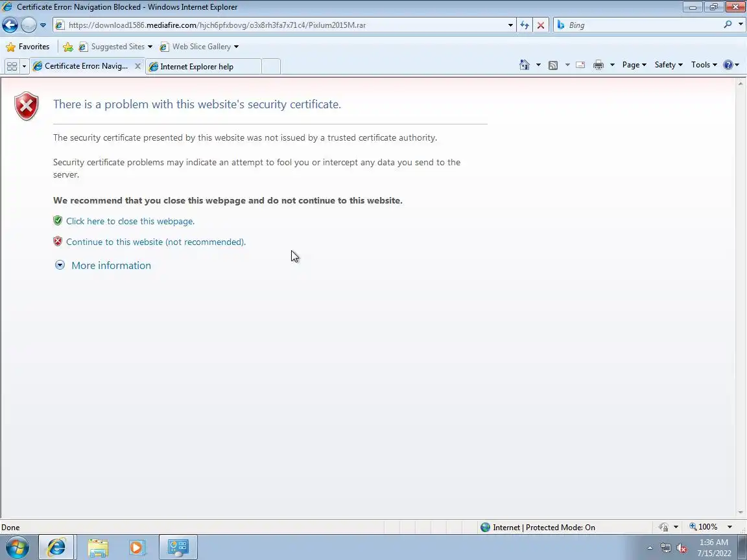
Task: Click the status bar privacy report icon
Action: [x=663, y=527]
